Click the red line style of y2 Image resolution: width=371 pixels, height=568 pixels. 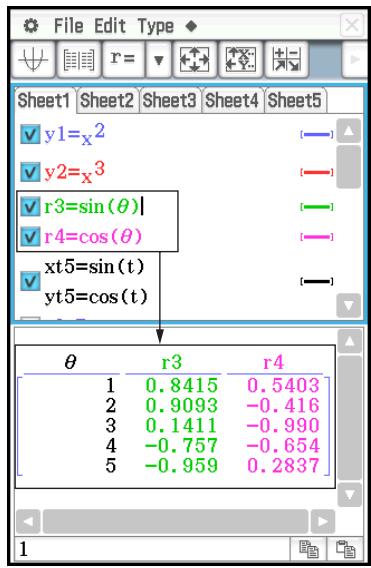click(x=317, y=172)
